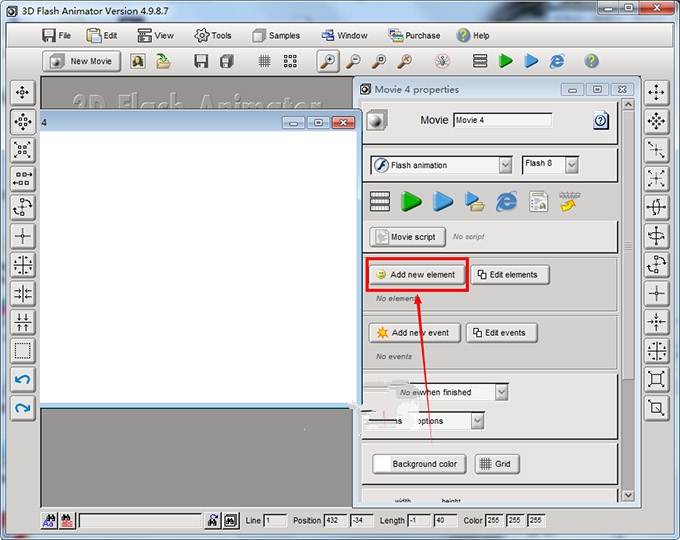Open the options dropdown
The height and width of the screenshot is (540, 680).
pos(477,421)
